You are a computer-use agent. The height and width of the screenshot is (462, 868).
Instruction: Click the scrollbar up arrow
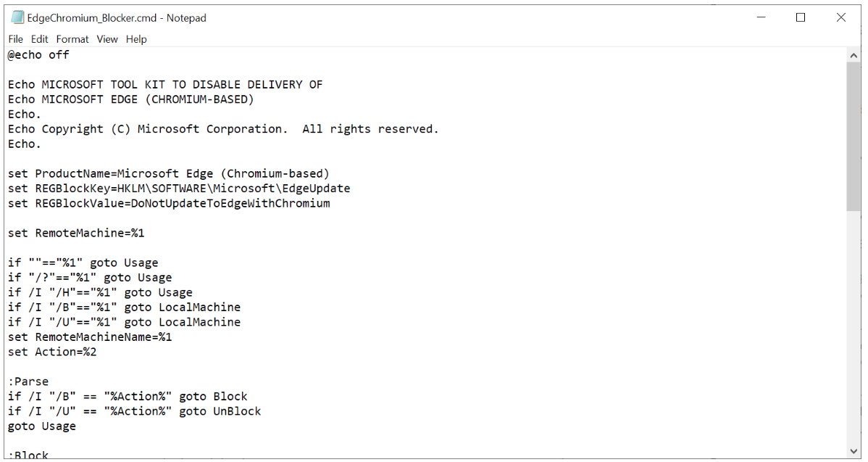pyautogui.click(x=853, y=55)
